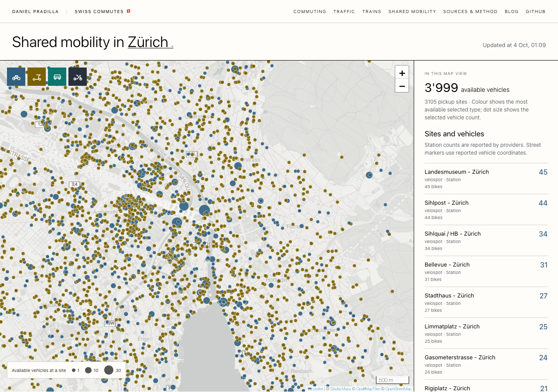
Task: Click the Swiss flag icon
Action: pos(129,11)
